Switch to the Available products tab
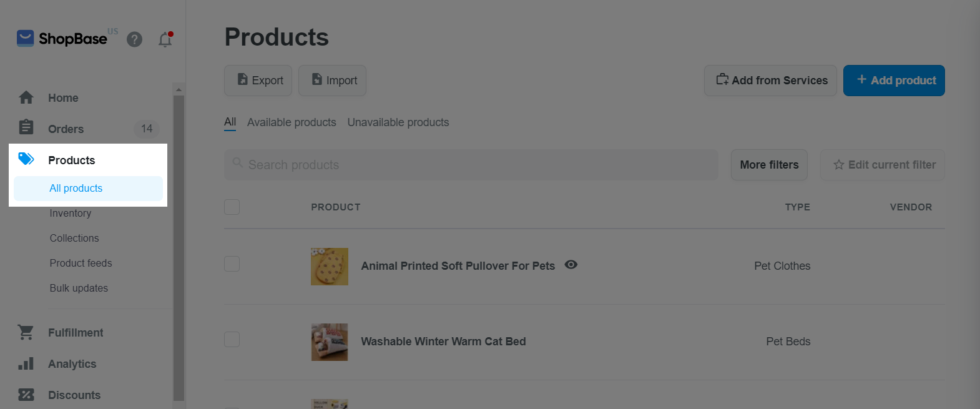This screenshot has height=409, width=980. (x=292, y=122)
